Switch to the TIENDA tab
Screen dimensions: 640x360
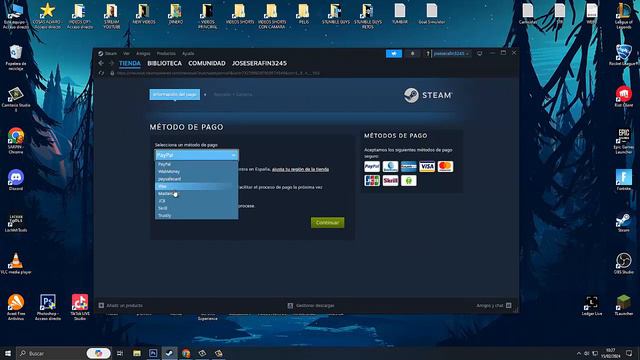pyautogui.click(x=130, y=63)
